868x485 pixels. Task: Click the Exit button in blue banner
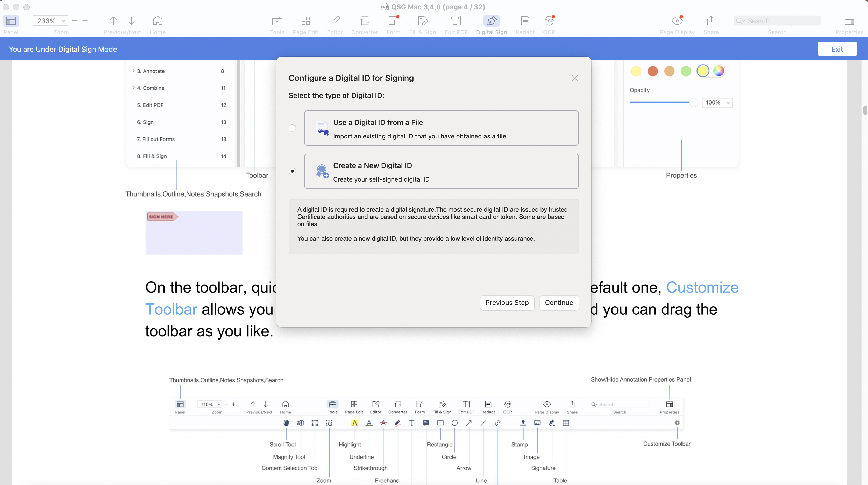[837, 49]
